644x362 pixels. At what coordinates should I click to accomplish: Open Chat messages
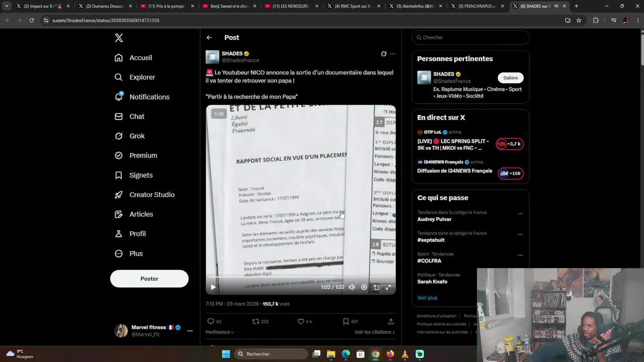(129, 117)
